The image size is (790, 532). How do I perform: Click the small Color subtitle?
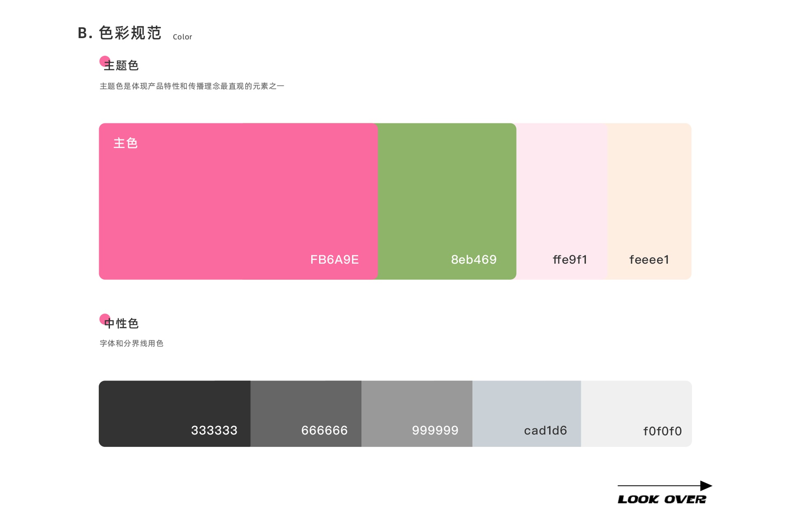(182, 37)
